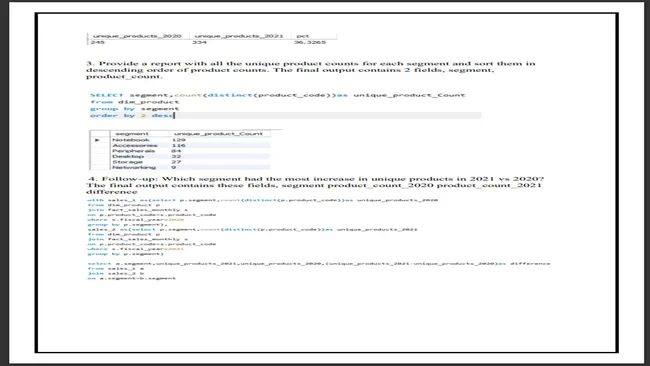Select the Peripherals segment cell
This screenshot has height=366, width=650.
(133, 151)
